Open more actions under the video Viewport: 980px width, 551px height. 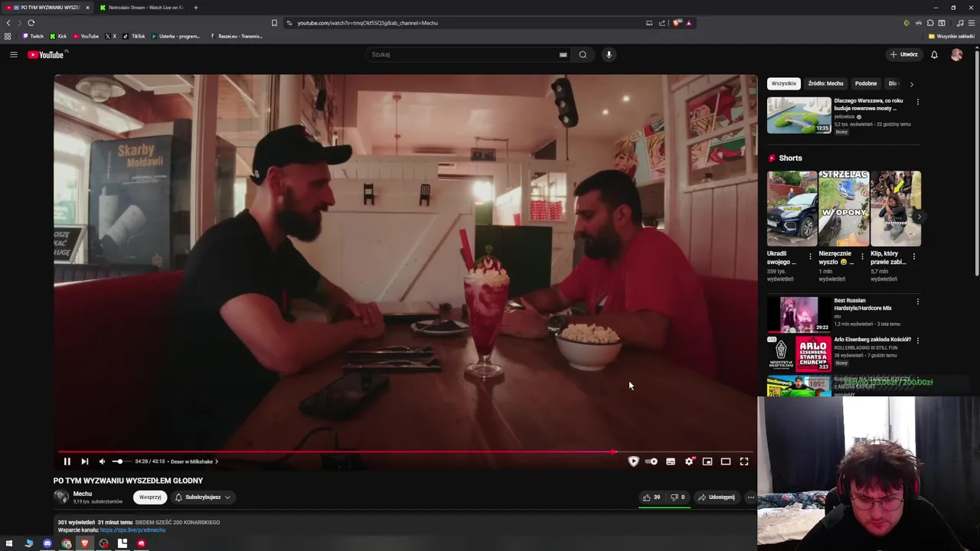tap(750, 497)
